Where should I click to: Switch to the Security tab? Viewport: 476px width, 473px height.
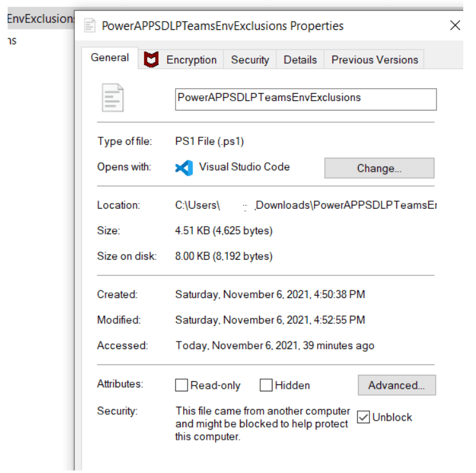click(249, 60)
